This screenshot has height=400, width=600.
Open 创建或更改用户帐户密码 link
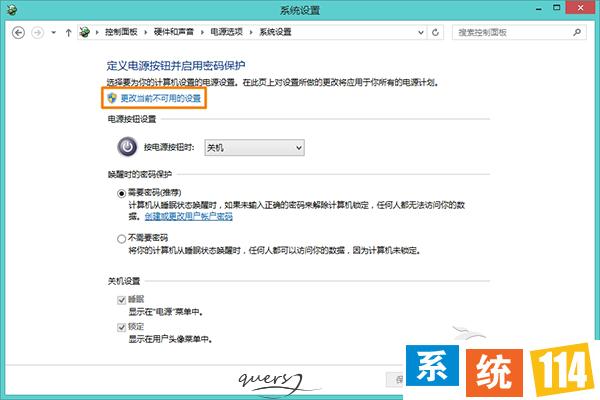189,217
